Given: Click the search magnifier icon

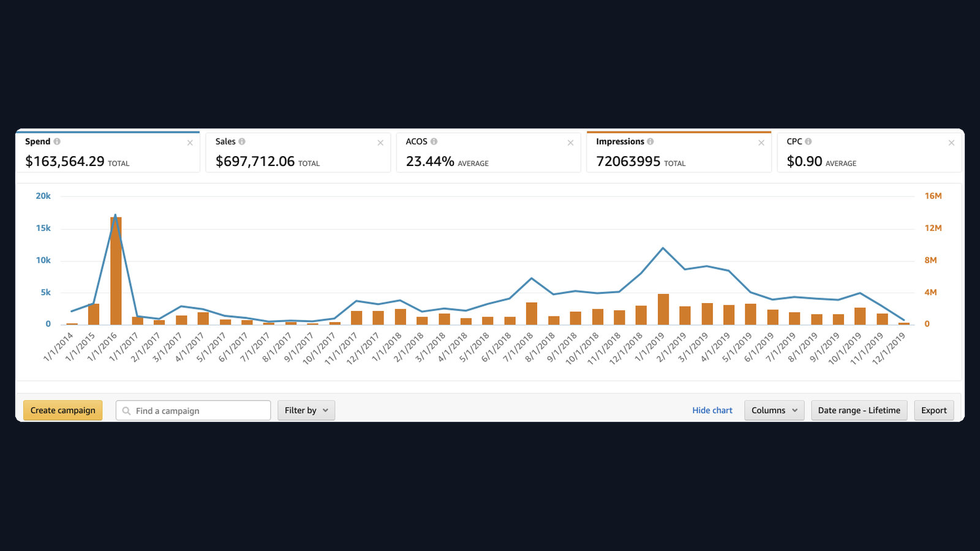Looking at the screenshot, I should point(126,411).
